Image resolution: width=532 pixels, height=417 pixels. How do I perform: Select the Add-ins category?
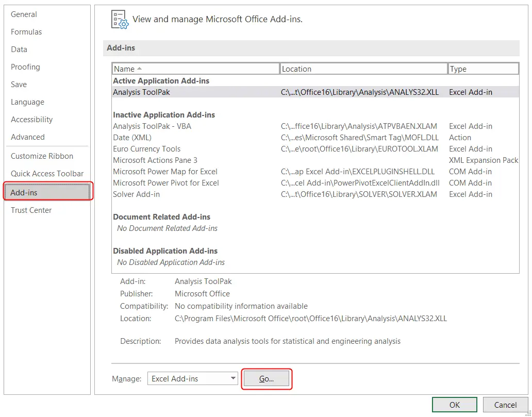pos(48,192)
